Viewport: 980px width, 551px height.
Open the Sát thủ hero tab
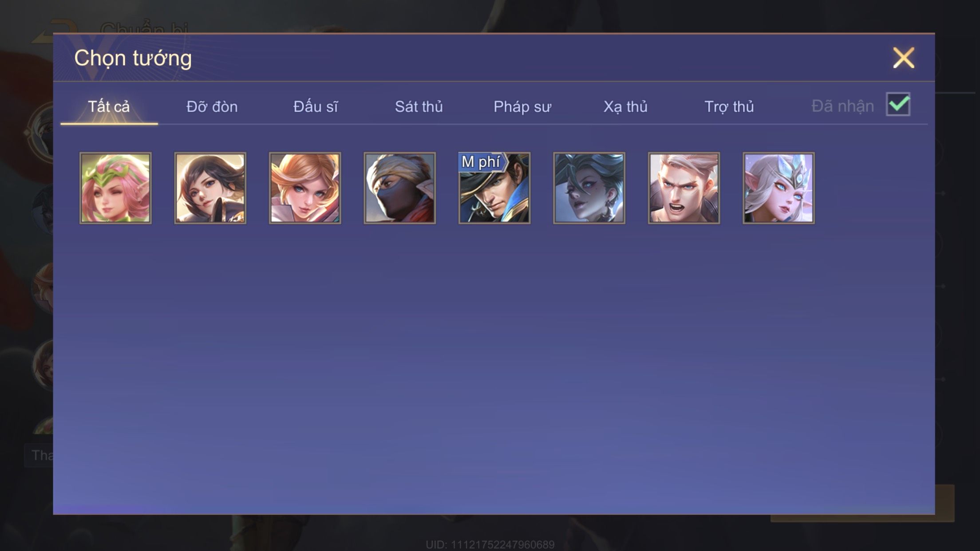(x=419, y=106)
